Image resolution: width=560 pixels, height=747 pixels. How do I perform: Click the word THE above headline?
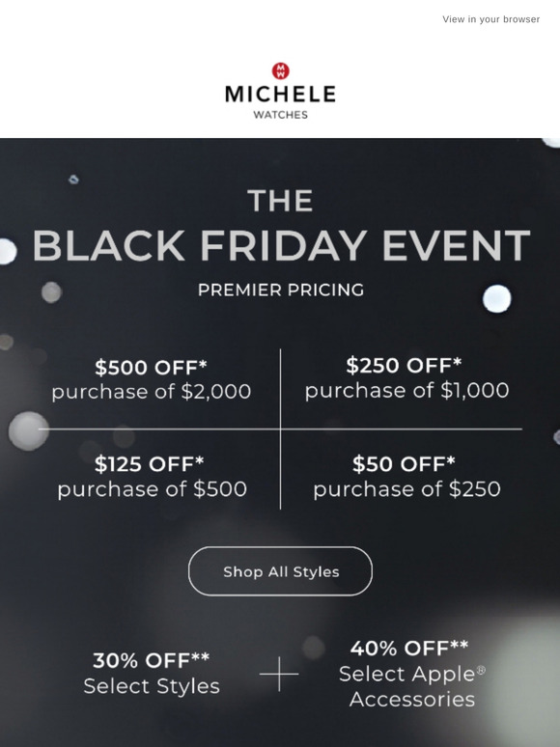[280, 201]
